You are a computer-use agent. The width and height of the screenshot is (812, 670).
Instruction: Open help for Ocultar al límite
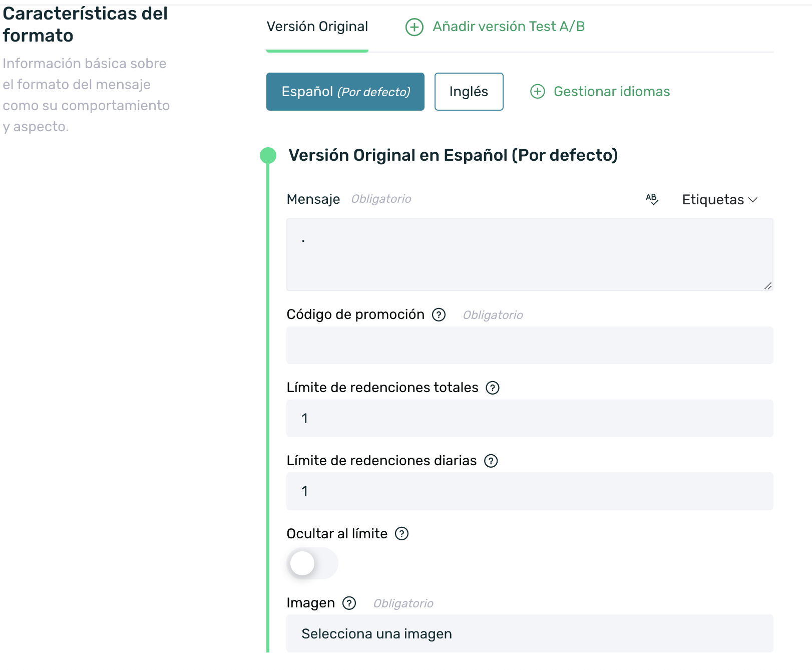[402, 534]
